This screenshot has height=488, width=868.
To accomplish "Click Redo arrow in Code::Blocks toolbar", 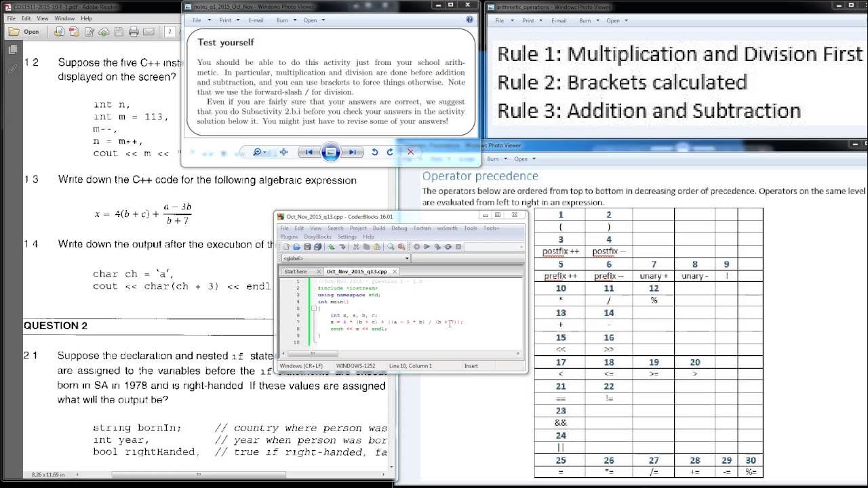I will 342,247.
